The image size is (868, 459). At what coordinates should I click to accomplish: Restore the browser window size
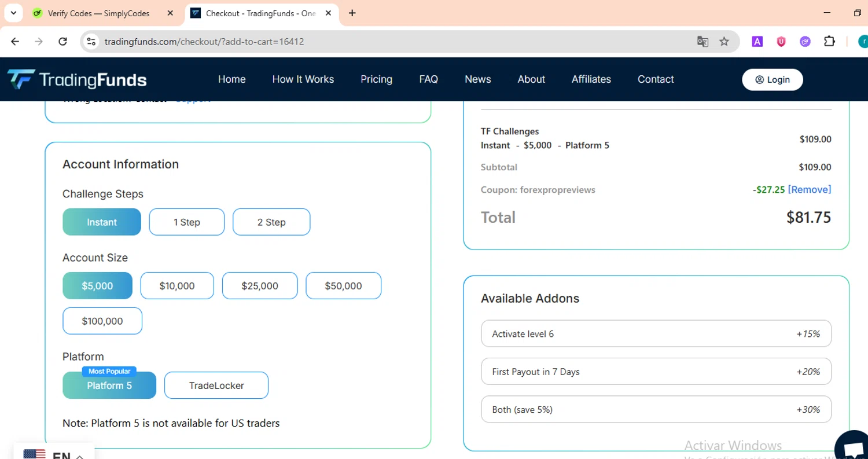tap(858, 13)
